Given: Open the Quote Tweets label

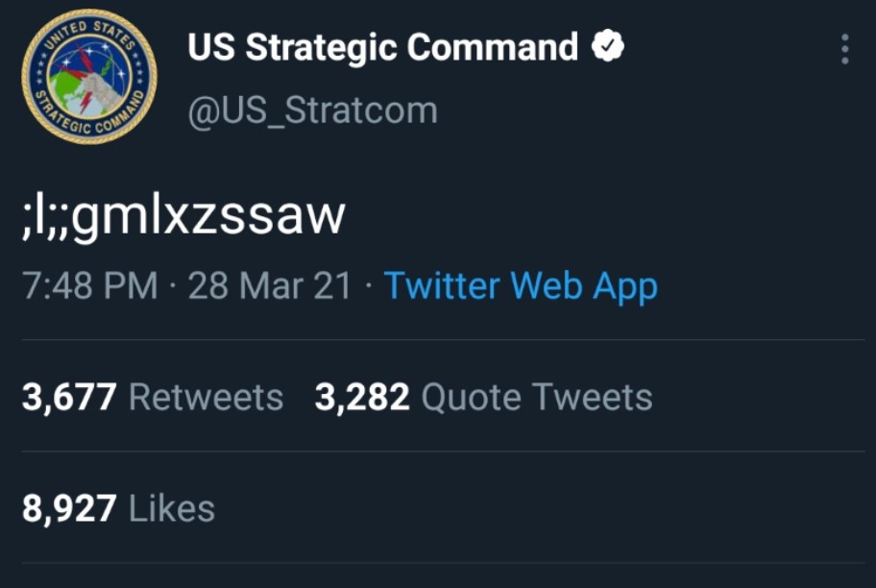Looking at the screenshot, I should tap(537, 397).
